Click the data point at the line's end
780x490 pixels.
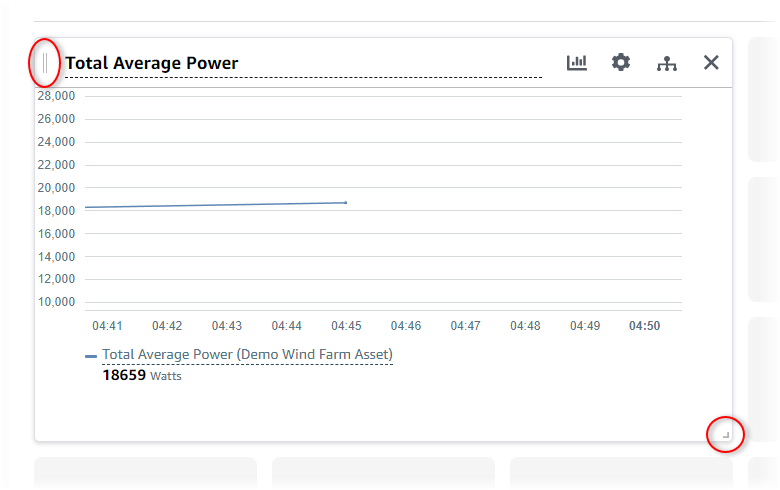click(x=346, y=202)
